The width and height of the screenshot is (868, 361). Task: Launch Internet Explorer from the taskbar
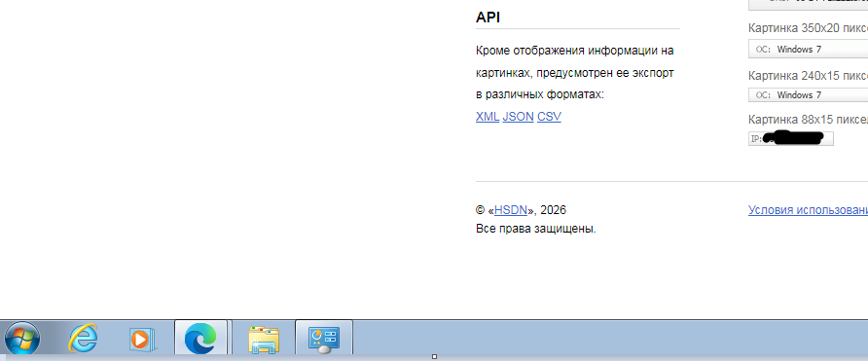[x=83, y=338]
